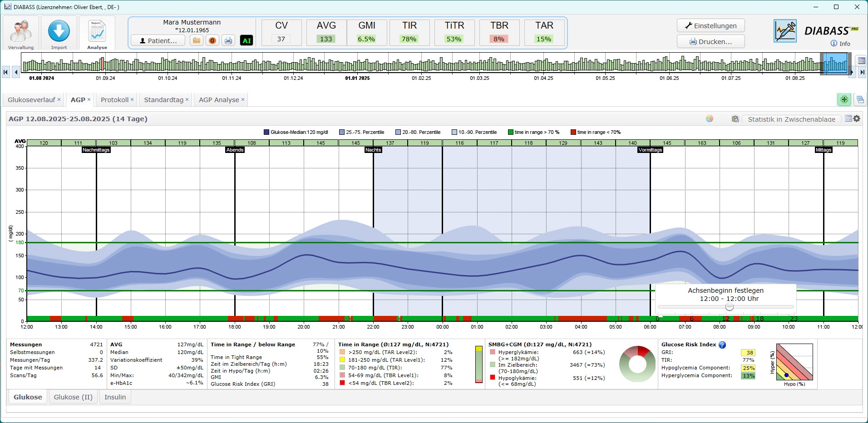The image size is (868, 423).
Task: Click the Glucose Risk Index help icon
Action: [722, 345]
